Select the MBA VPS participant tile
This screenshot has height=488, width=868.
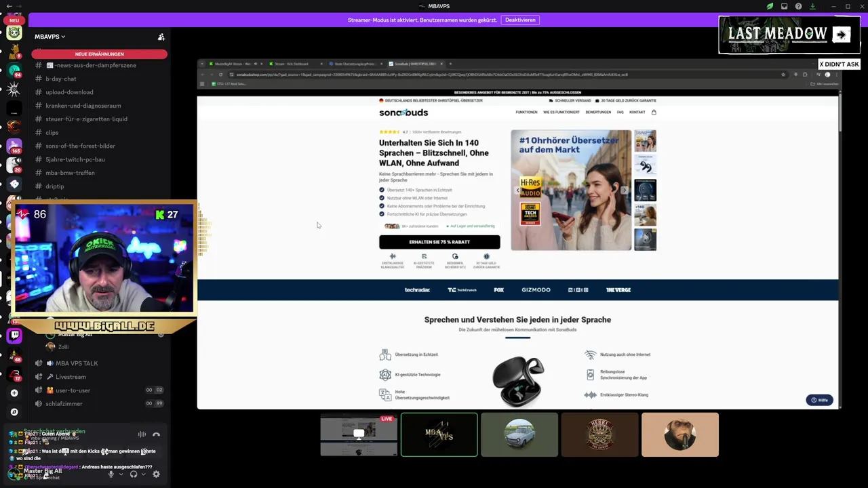tap(439, 434)
